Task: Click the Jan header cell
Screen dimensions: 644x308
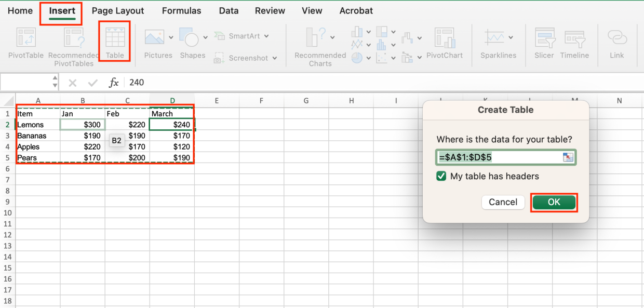Action: [x=83, y=114]
